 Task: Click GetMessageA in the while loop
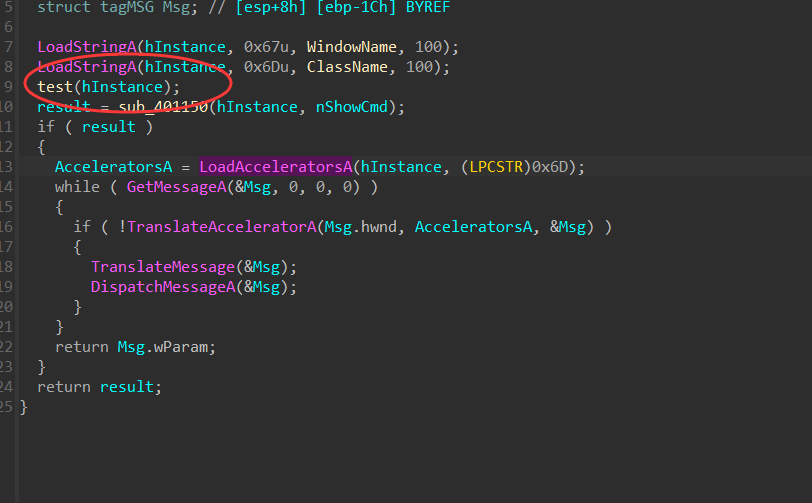(x=177, y=187)
